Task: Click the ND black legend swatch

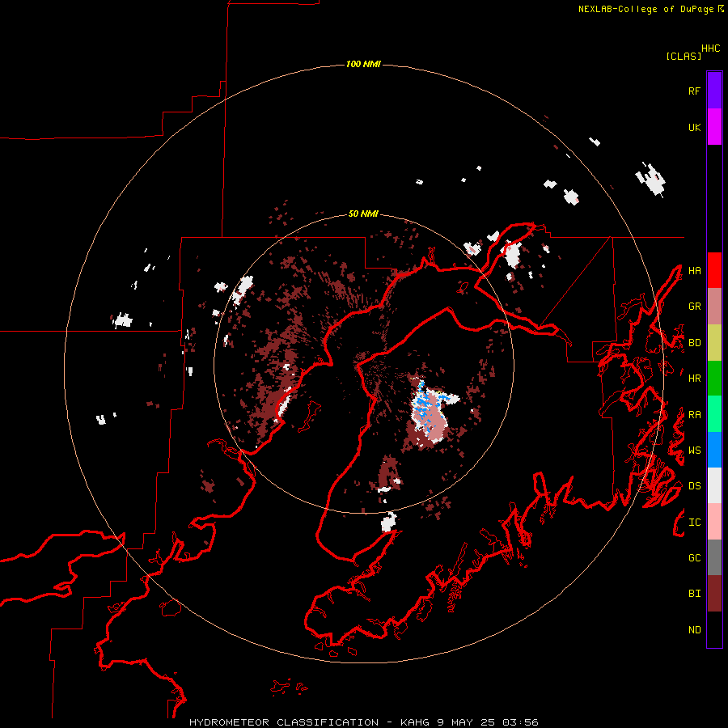Action: click(x=714, y=629)
